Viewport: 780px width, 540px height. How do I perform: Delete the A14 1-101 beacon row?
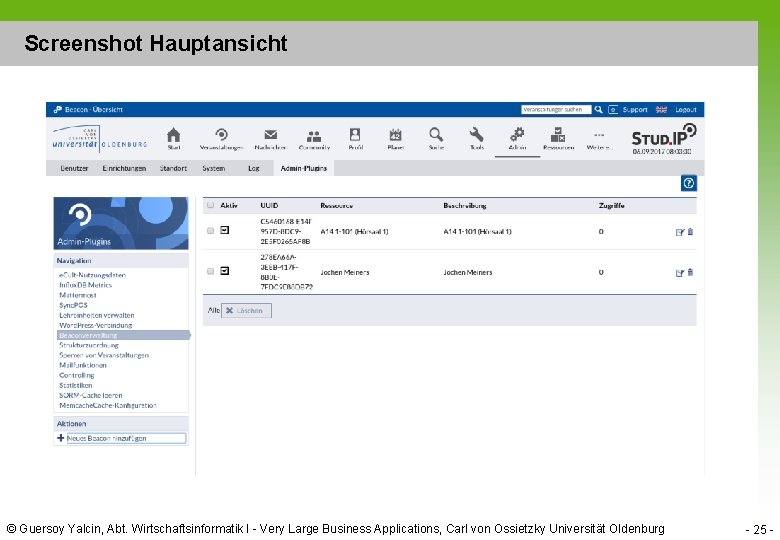coord(690,232)
